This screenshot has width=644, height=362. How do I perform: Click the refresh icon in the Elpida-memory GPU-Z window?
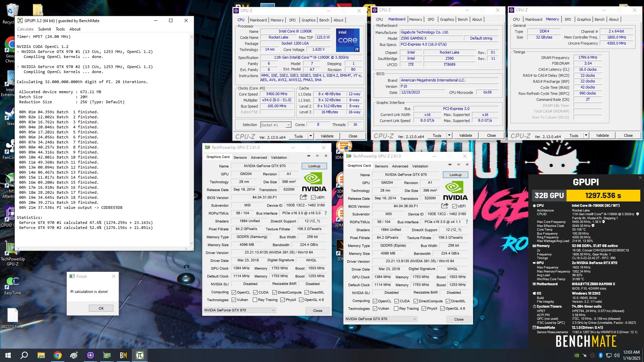pyautogui.click(x=459, y=165)
